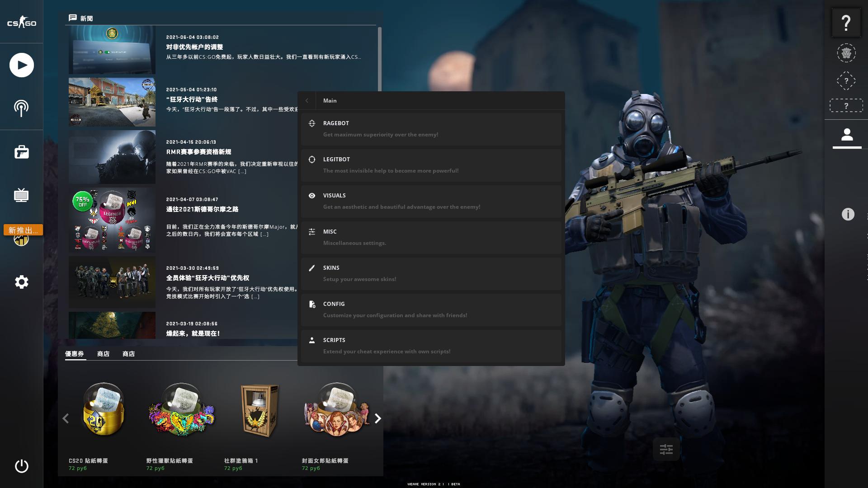868x488 pixels.
Task: Open the Watch TV sidebar icon
Action: (x=21, y=195)
